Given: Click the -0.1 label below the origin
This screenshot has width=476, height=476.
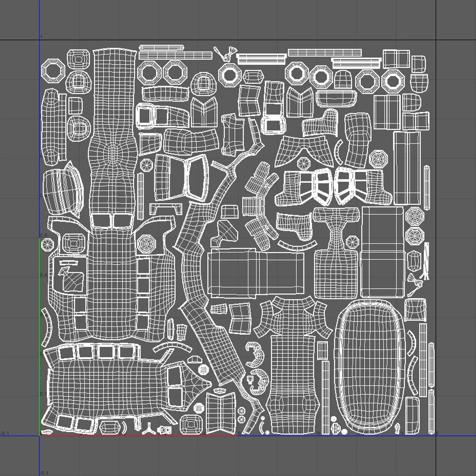Looking at the screenshot, I should pos(44,473).
